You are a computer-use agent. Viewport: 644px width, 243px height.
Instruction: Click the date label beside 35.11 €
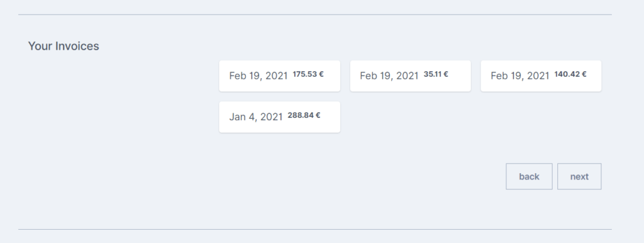point(389,76)
